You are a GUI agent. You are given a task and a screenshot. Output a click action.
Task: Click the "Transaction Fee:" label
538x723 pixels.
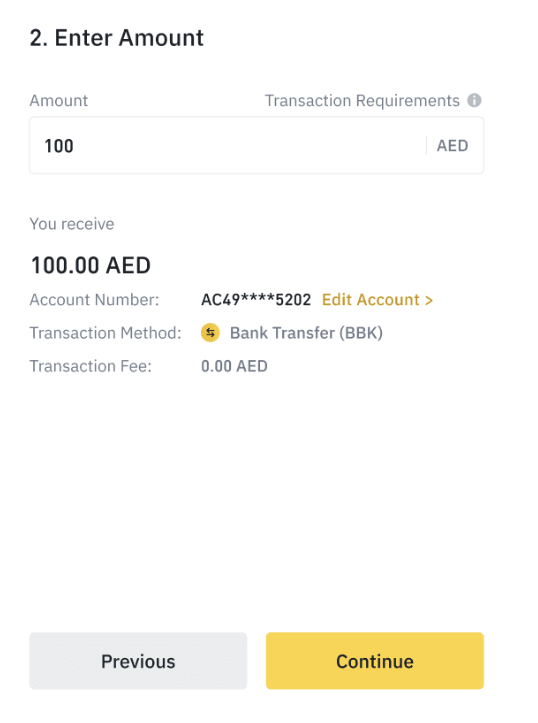coord(90,366)
